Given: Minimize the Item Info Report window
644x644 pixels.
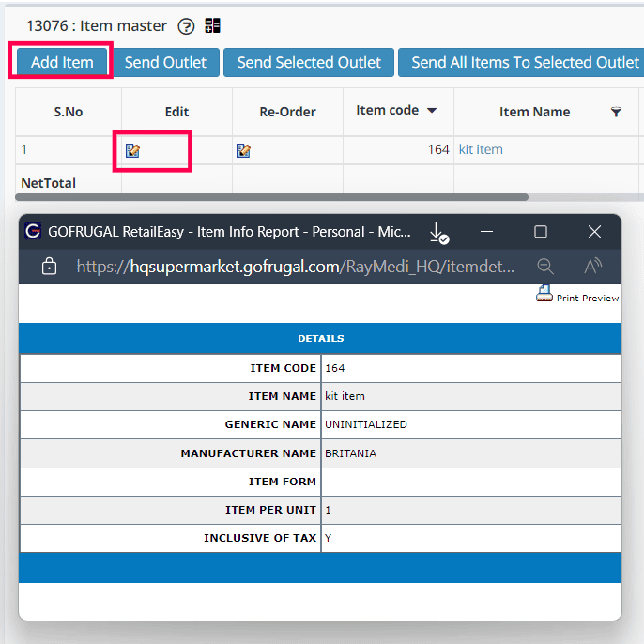Looking at the screenshot, I should pyautogui.click(x=486, y=232).
